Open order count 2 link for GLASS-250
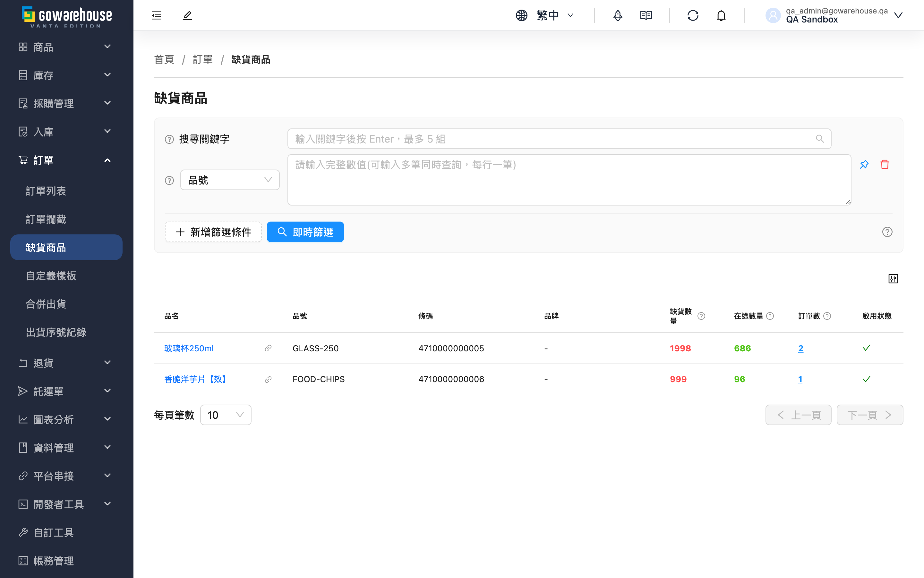Viewport: 924px width, 578px height. coord(801,348)
